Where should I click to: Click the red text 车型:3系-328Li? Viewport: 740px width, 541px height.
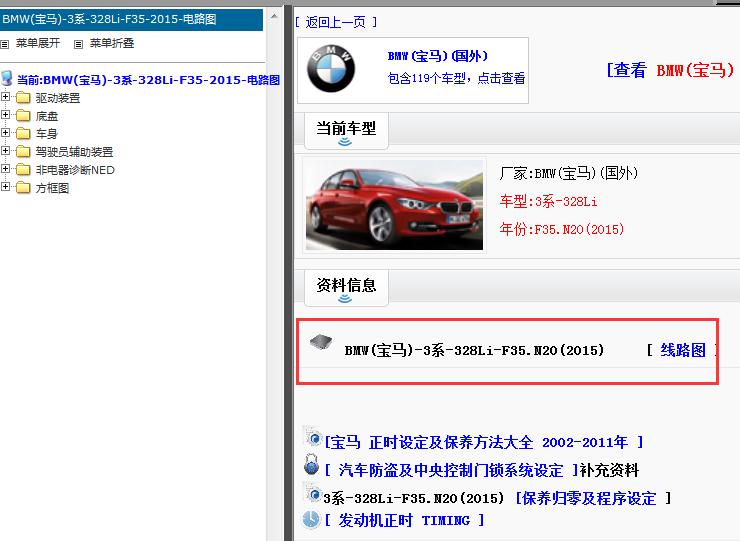[548, 202]
